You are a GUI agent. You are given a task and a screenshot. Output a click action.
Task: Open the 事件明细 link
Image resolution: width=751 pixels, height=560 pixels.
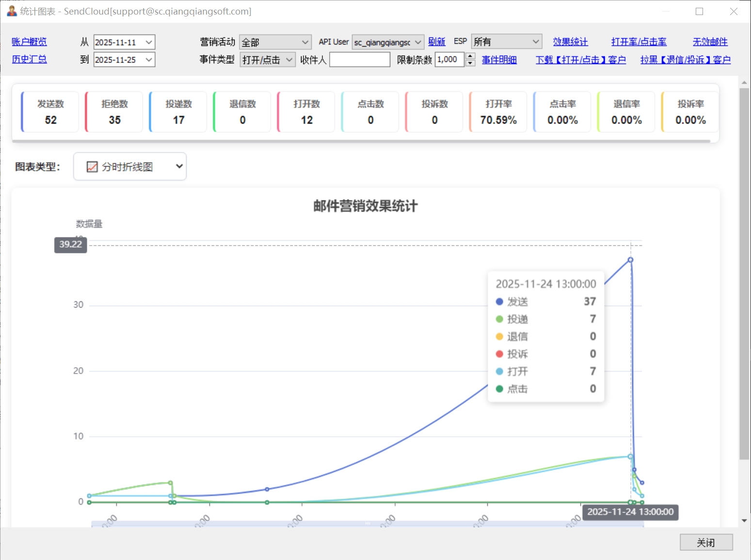coord(499,60)
